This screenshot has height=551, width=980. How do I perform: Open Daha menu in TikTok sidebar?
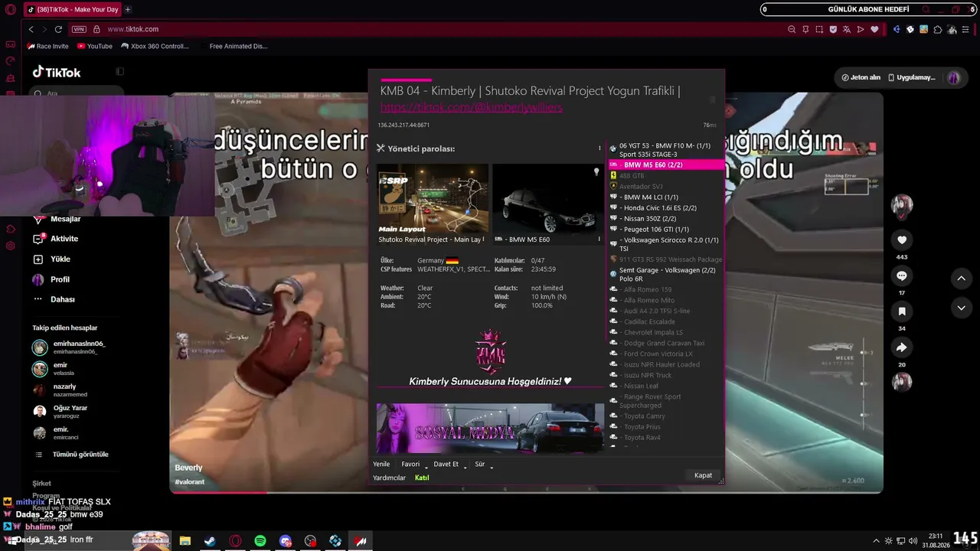click(x=52, y=299)
